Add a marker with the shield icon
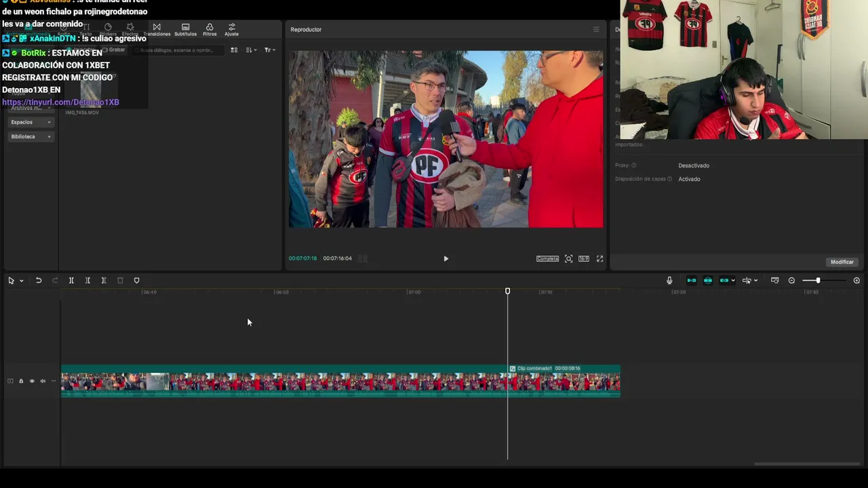This screenshot has height=488, width=868. pyautogui.click(x=136, y=281)
